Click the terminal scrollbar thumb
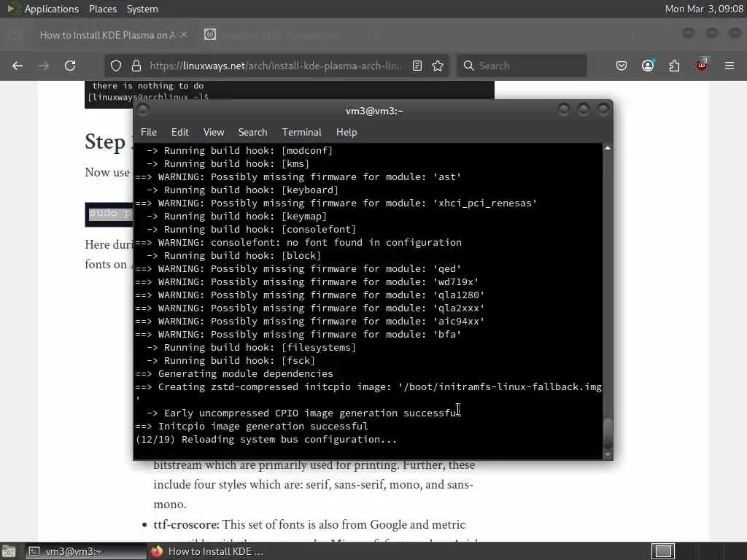 (608, 433)
